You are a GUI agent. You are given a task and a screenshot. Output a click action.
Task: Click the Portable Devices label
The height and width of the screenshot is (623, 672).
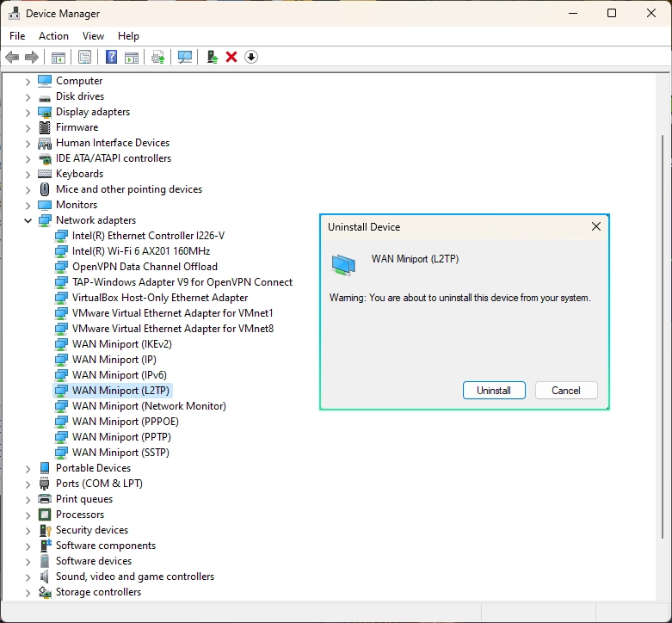(x=93, y=468)
